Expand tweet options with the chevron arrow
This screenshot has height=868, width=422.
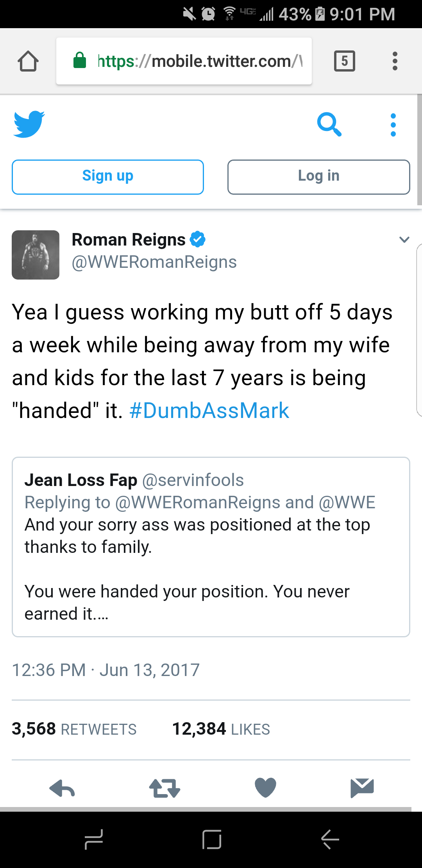[x=404, y=239]
